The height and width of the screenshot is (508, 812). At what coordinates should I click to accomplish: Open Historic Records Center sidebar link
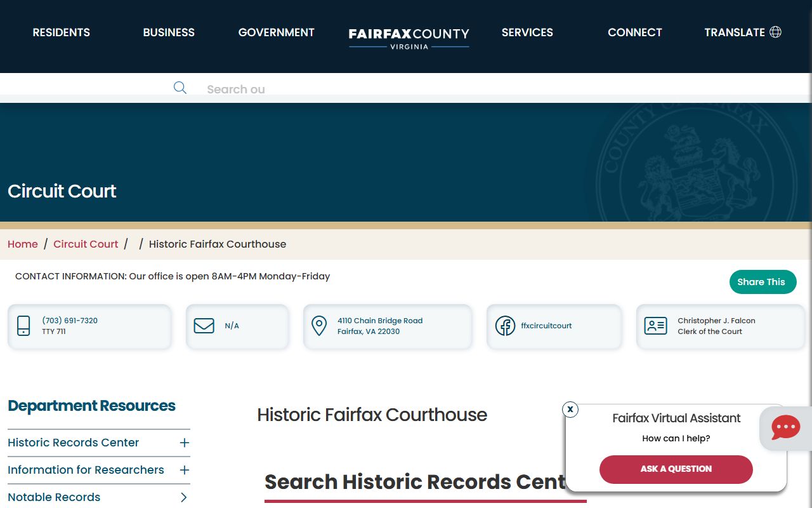74,443
